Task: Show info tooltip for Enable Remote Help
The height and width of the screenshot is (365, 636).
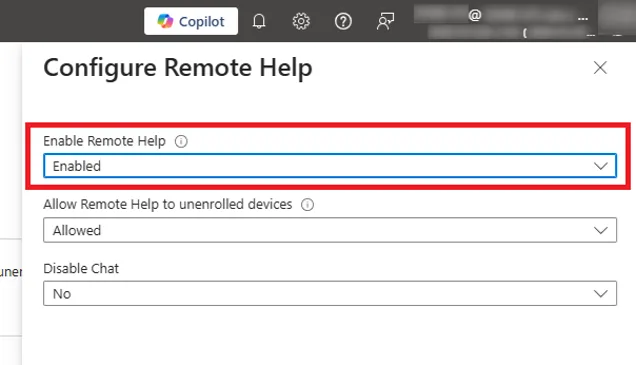Action: click(x=181, y=141)
